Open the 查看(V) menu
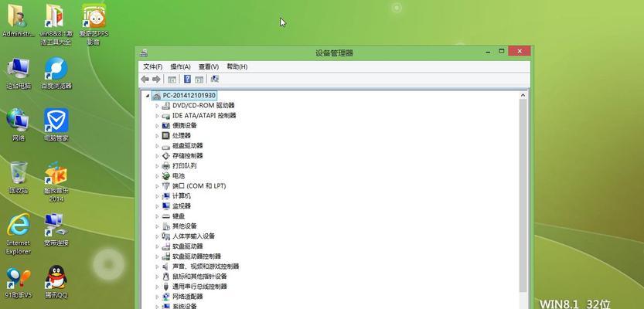Screen dimensions: 644x309 point(209,66)
